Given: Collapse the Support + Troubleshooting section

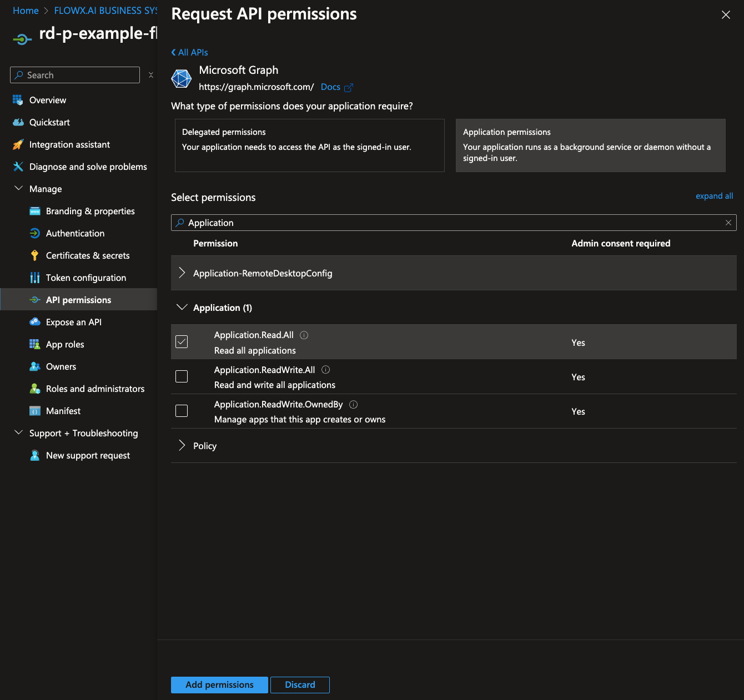Looking at the screenshot, I should [x=18, y=433].
